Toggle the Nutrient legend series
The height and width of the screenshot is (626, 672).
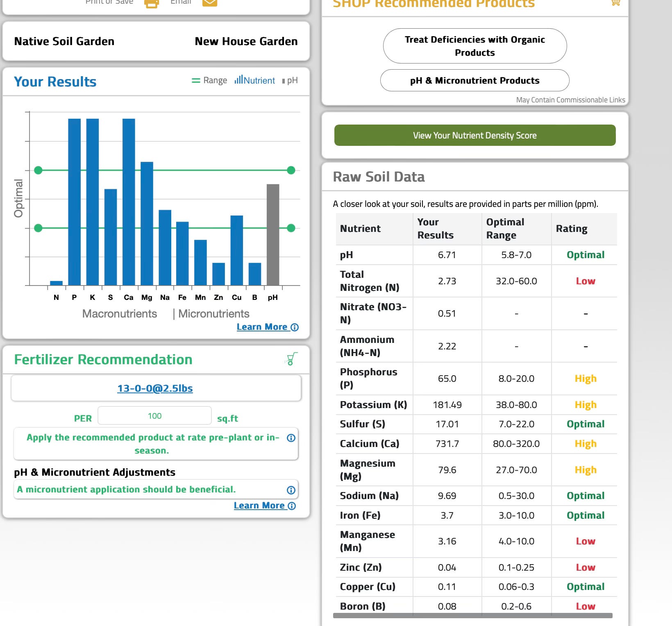pyautogui.click(x=254, y=80)
